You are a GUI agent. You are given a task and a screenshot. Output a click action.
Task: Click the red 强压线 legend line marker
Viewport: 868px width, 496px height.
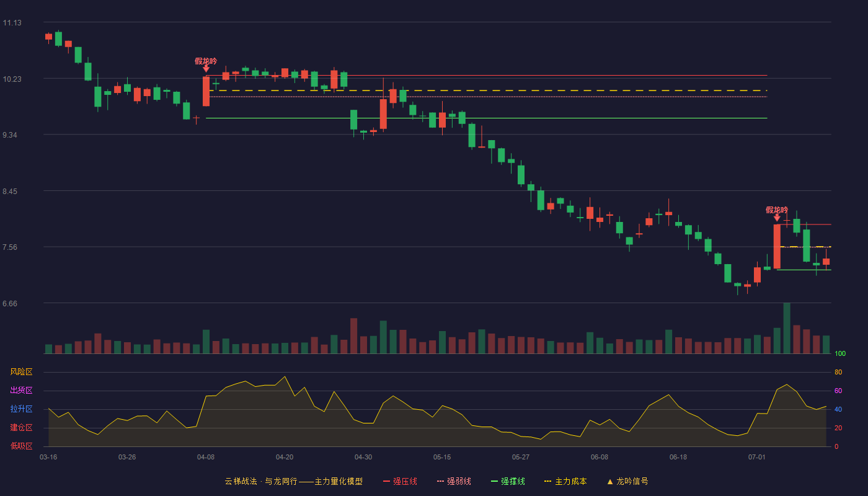(x=386, y=482)
